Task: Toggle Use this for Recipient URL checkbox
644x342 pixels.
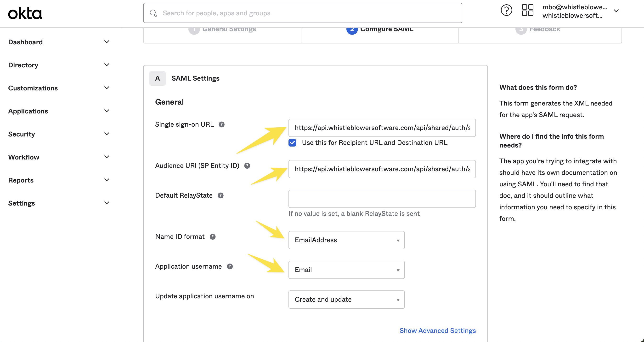Action: coord(292,142)
